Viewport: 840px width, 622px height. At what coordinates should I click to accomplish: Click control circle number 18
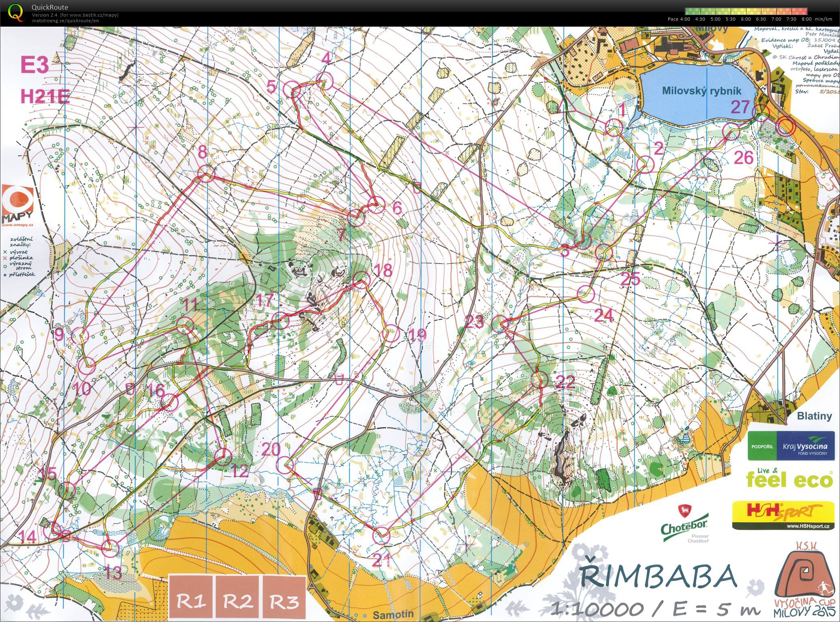361,280
